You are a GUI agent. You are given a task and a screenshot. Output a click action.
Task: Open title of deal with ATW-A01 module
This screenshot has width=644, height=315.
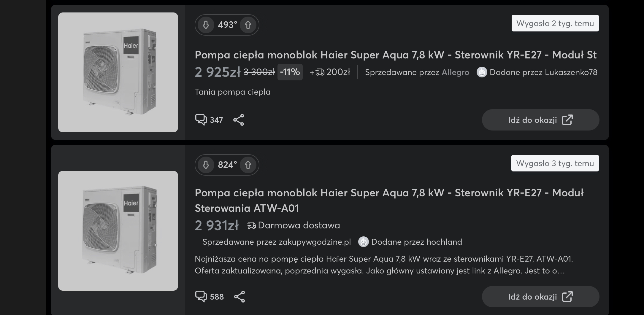pyautogui.click(x=389, y=200)
